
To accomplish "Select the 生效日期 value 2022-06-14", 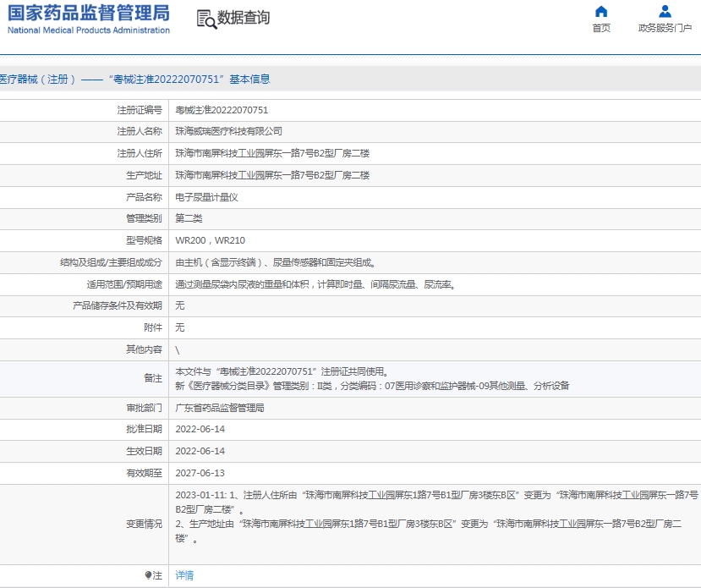I will tap(200, 451).
